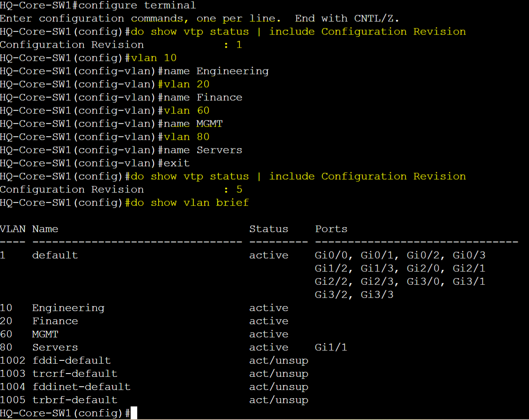Image resolution: width=529 pixels, height=420 pixels.
Task: Click the 'configure terminal' command on the first line
Action: pos(137,5)
